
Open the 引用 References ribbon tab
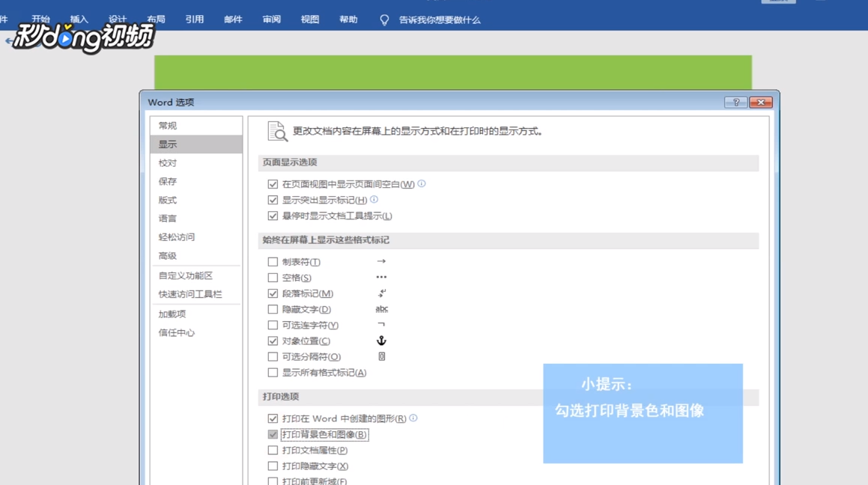[194, 19]
